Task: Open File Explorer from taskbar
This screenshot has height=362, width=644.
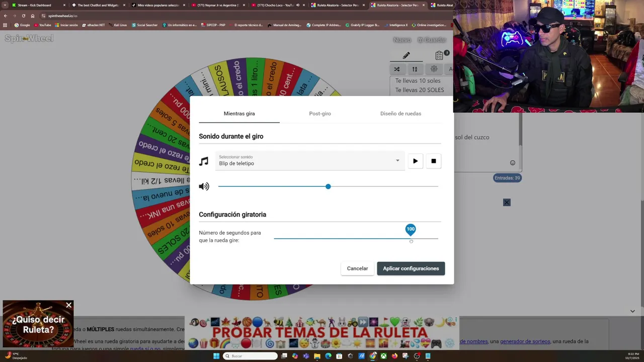Action: pos(317,356)
